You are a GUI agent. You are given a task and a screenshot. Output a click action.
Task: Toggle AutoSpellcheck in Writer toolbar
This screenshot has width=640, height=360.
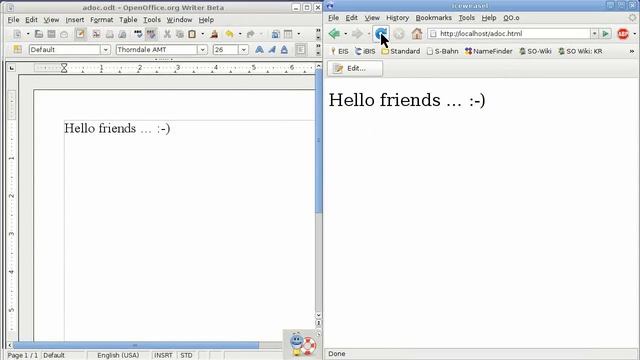click(151, 34)
